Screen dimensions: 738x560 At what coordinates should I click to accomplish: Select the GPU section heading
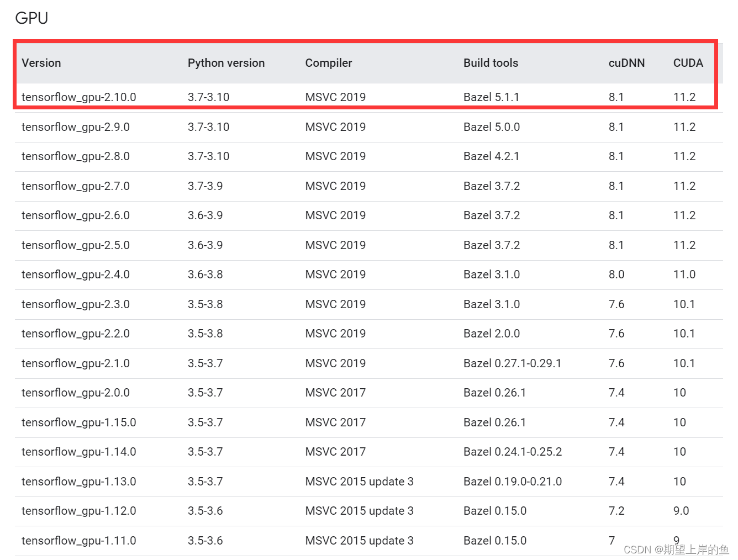point(31,18)
